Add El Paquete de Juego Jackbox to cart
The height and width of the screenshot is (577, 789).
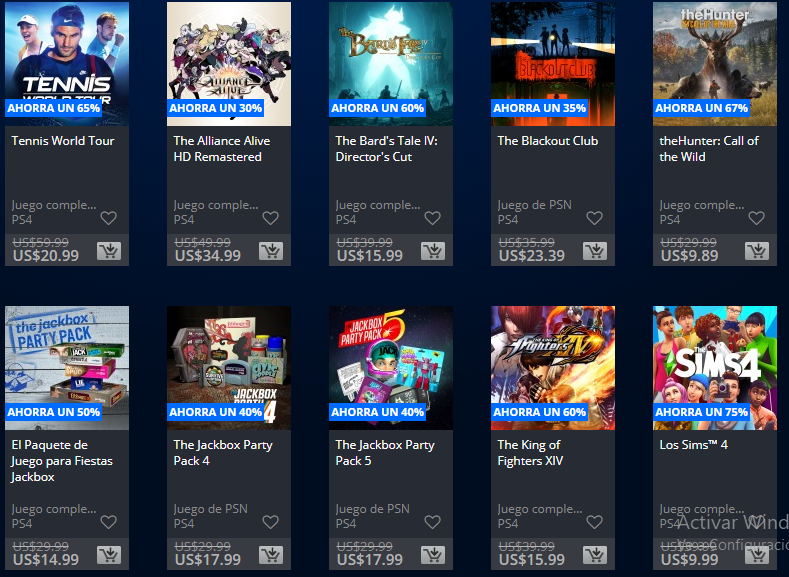click(109, 555)
